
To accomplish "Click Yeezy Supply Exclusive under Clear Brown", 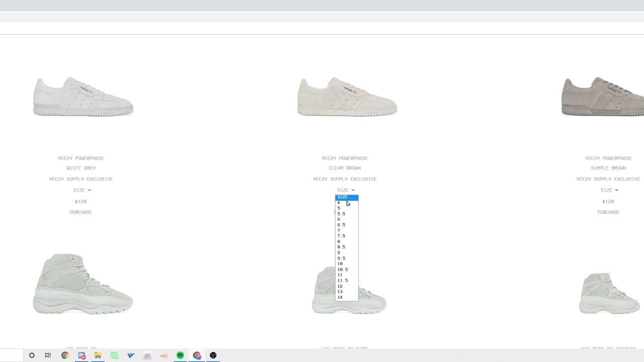I will [x=345, y=179].
